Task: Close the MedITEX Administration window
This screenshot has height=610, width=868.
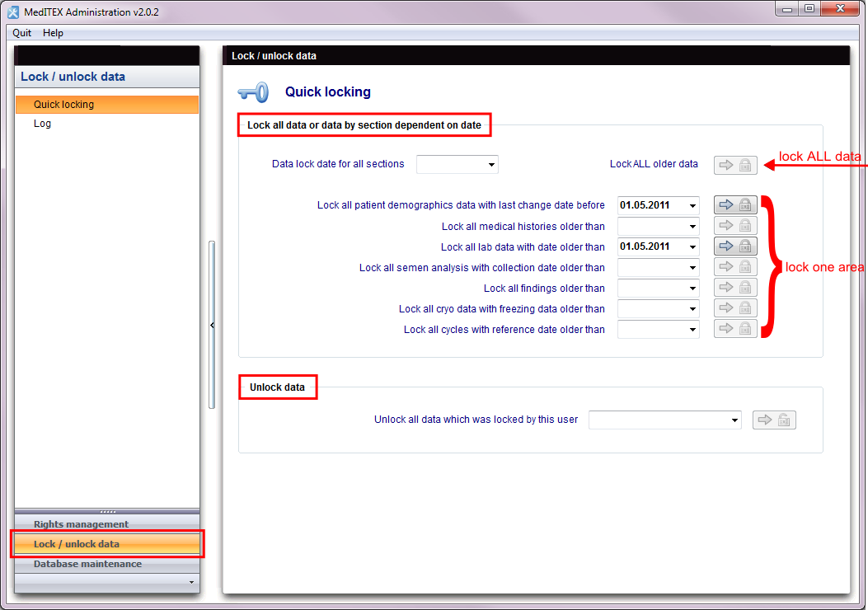Action: pos(840,9)
